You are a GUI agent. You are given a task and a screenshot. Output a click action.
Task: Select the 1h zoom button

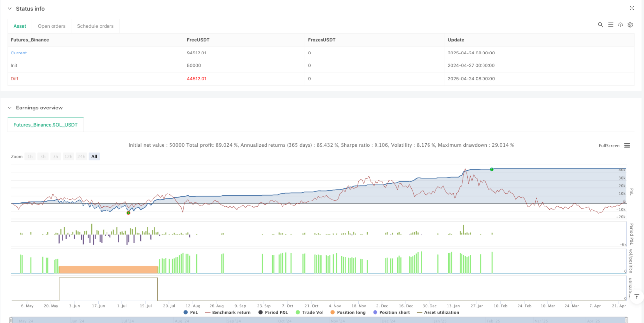coord(30,156)
